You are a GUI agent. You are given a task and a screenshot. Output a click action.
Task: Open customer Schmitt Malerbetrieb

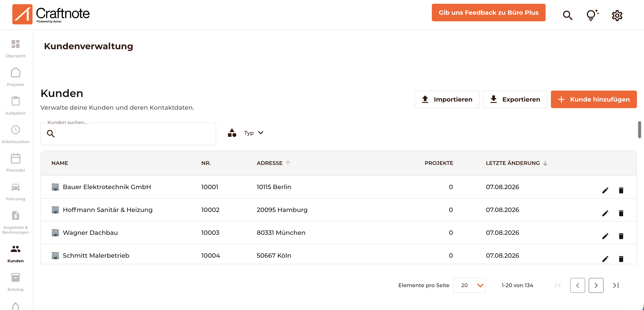click(x=96, y=255)
